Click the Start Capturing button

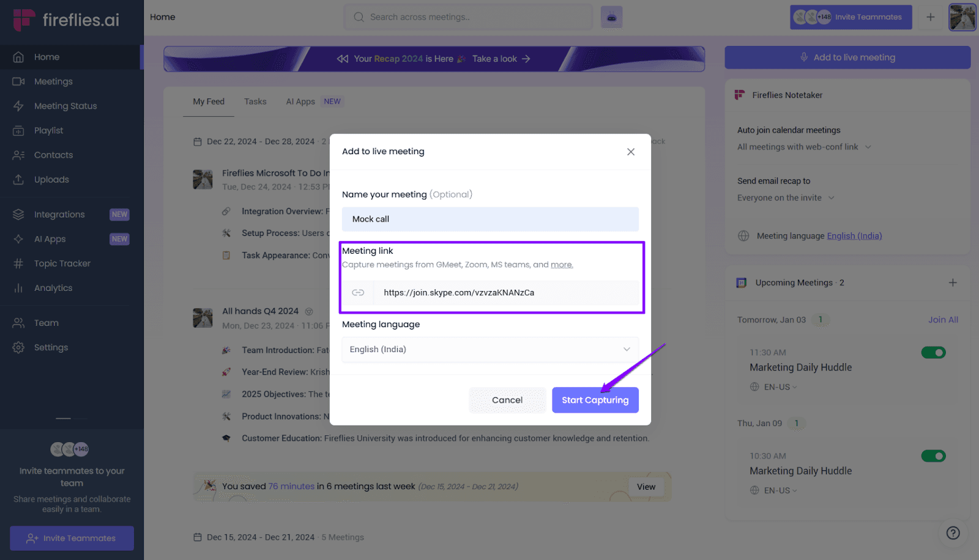pos(595,400)
